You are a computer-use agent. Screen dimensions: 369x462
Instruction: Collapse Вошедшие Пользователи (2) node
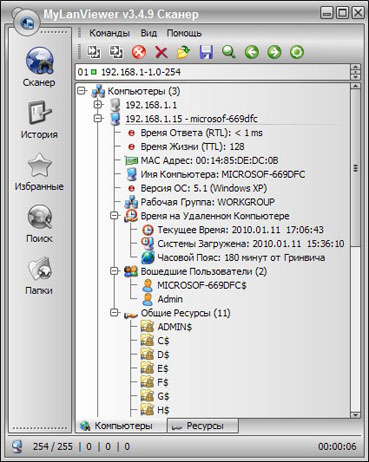tap(114, 271)
